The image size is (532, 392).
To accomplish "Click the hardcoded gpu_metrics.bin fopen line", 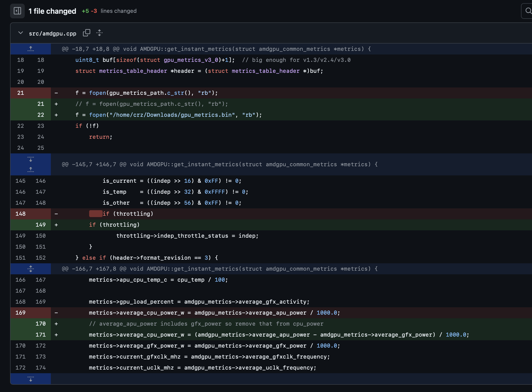I will coord(169,115).
